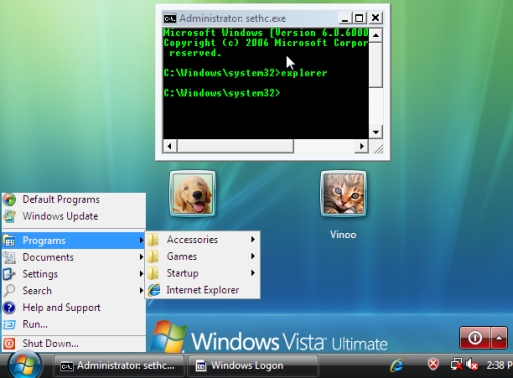This screenshot has width=513, height=378.
Task: Open Default Programs from the start menu
Action: pyautogui.click(x=73, y=199)
